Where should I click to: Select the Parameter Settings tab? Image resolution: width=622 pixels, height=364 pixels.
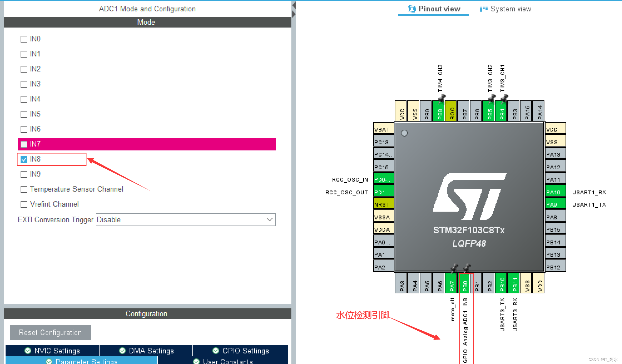pos(81,360)
